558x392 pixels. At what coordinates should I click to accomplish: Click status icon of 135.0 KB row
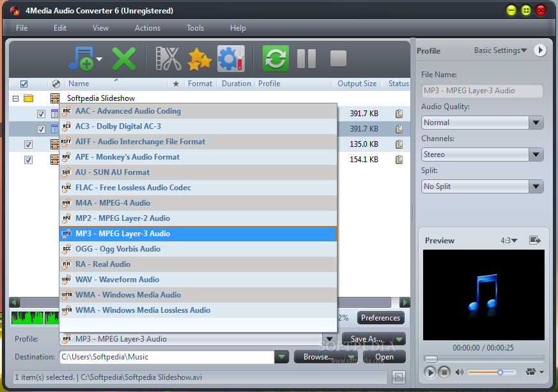[x=399, y=144]
